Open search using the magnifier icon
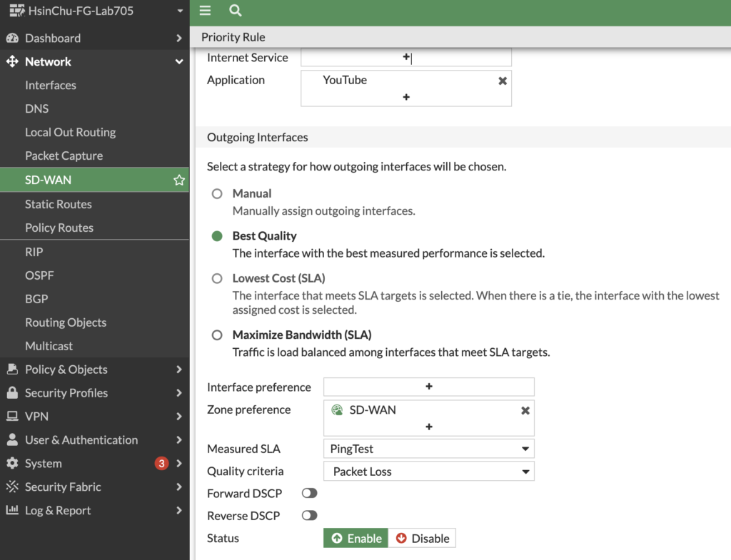Screen dimensions: 731x560 pyautogui.click(x=235, y=11)
